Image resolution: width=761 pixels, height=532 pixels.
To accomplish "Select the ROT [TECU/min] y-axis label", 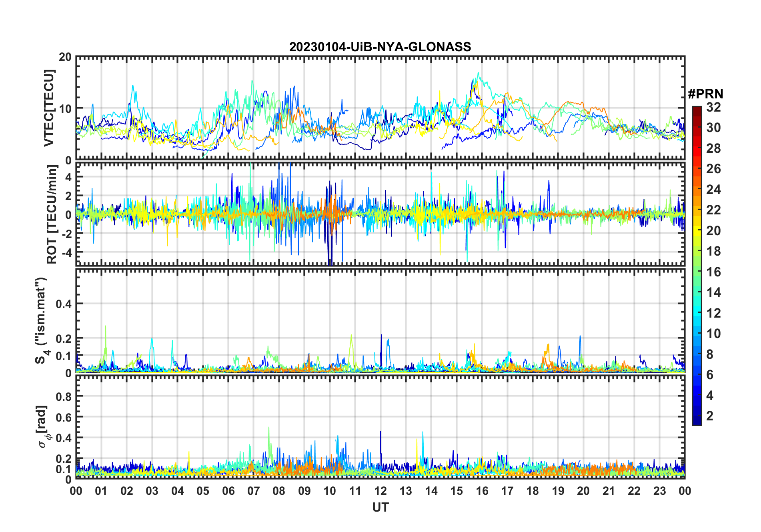I will click(52, 214).
